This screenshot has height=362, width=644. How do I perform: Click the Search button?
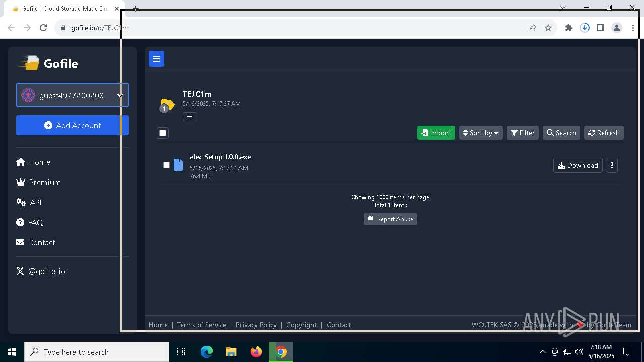click(561, 133)
